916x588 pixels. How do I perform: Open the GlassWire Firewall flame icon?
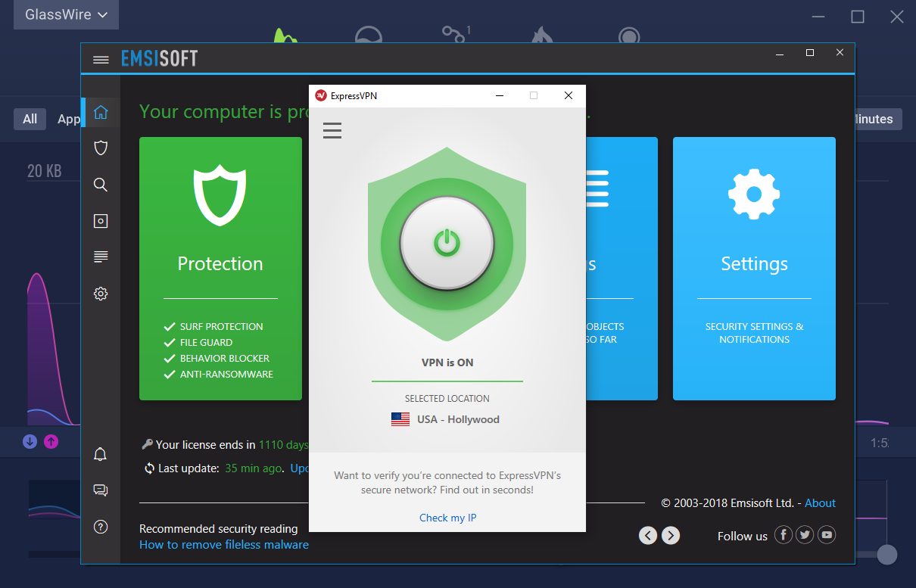pos(542,36)
